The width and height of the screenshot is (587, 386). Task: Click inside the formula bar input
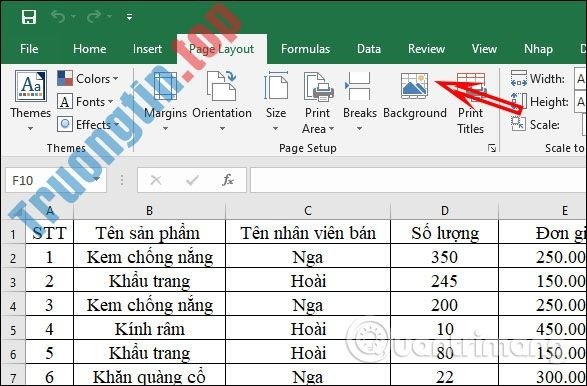[418, 180]
